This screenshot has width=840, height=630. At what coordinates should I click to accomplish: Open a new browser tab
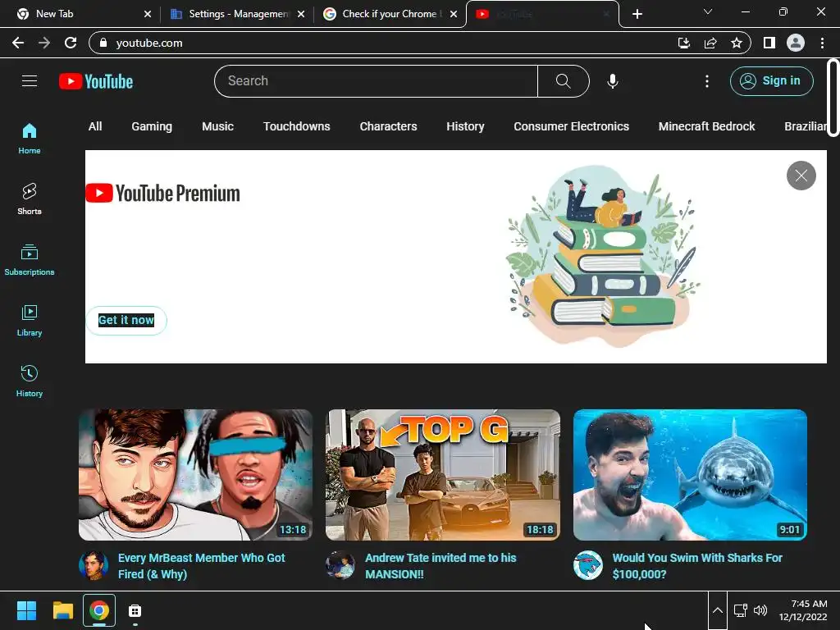pyautogui.click(x=637, y=14)
